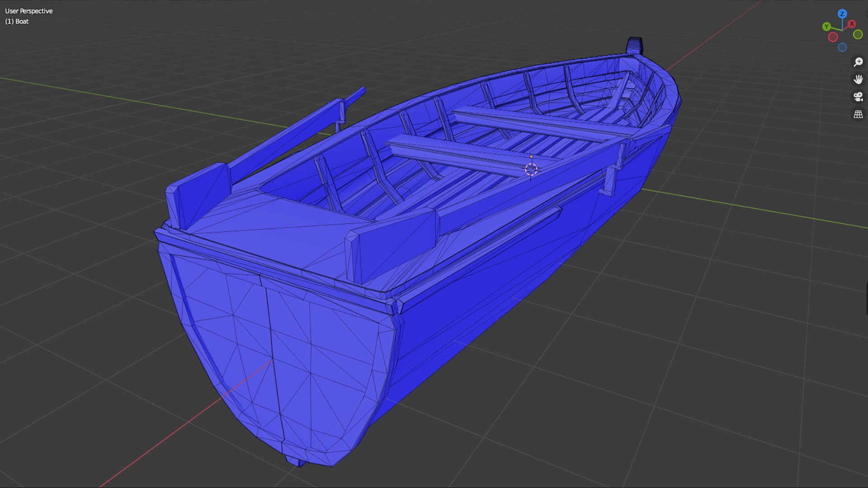Image resolution: width=868 pixels, height=488 pixels.
Task: Switch perspective/orthographic with grid icon
Action: (x=858, y=114)
